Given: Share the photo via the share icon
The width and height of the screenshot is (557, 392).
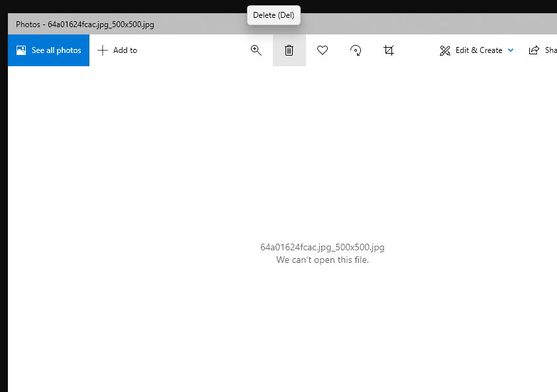Looking at the screenshot, I should pos(535,50).
